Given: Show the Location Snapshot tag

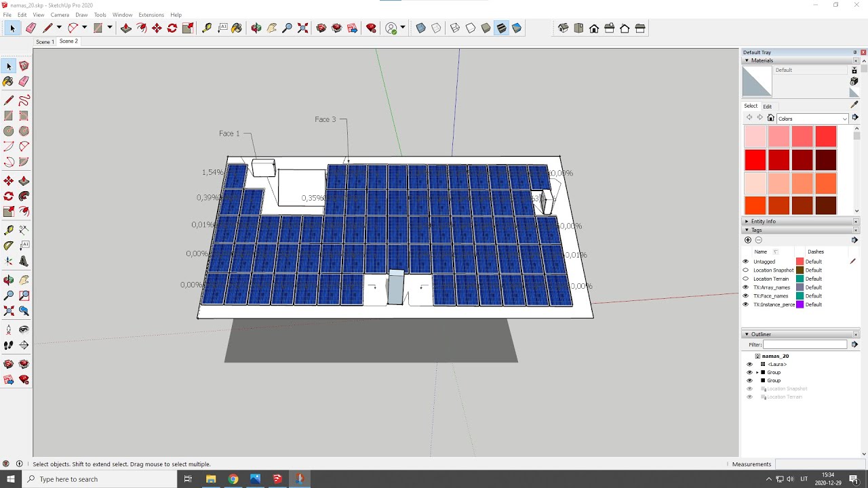Looking at the screenshot, I should pyautogui.click(x=746, y=270).
